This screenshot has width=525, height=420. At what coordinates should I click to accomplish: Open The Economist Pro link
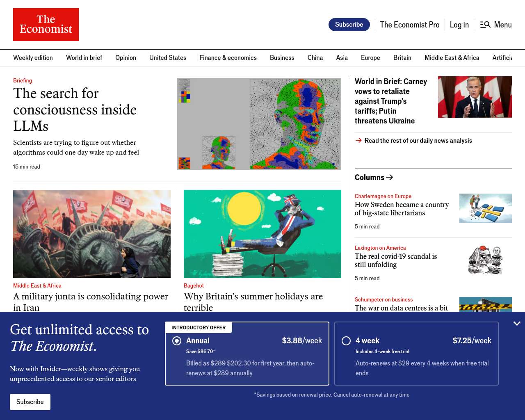point(410,25)
